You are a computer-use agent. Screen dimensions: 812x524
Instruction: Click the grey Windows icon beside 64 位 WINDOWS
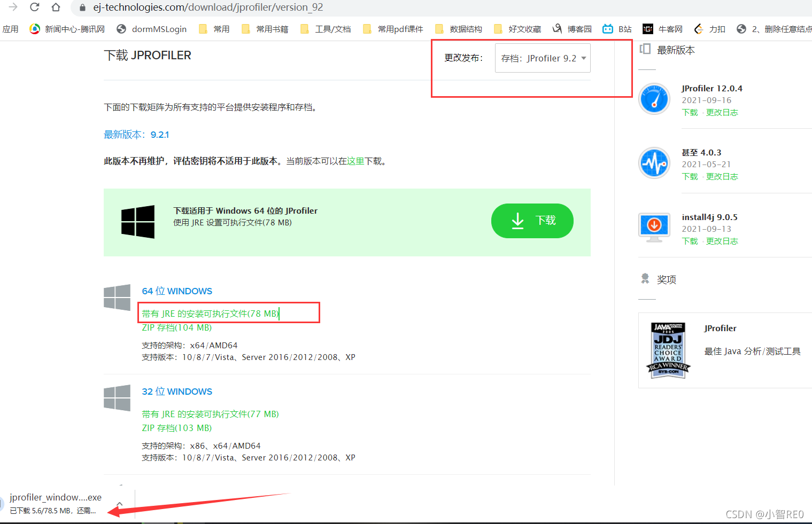coord(117,298)
